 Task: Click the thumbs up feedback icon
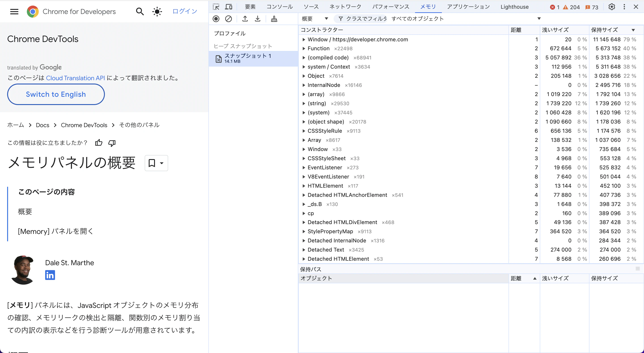[99, 143]
